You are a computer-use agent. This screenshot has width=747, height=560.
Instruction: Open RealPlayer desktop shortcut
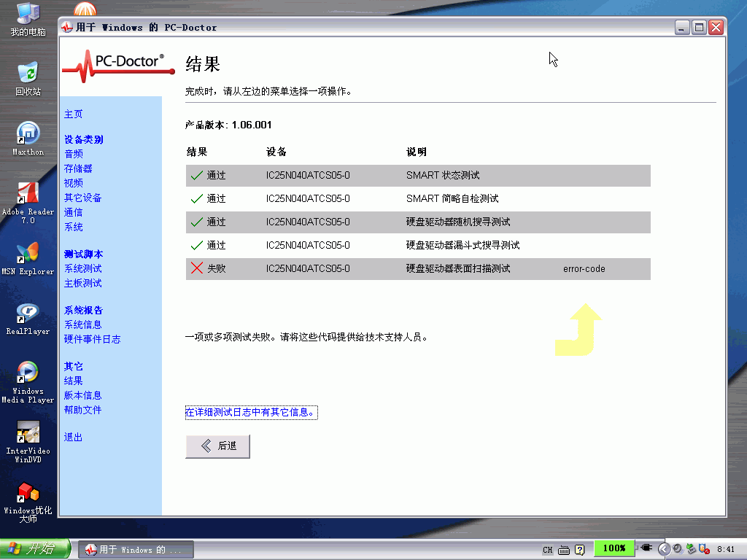pos(28,318)
